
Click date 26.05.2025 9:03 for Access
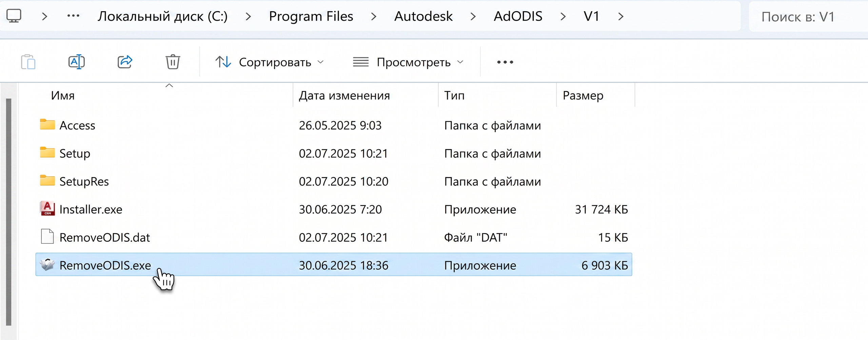pos(340,125)
